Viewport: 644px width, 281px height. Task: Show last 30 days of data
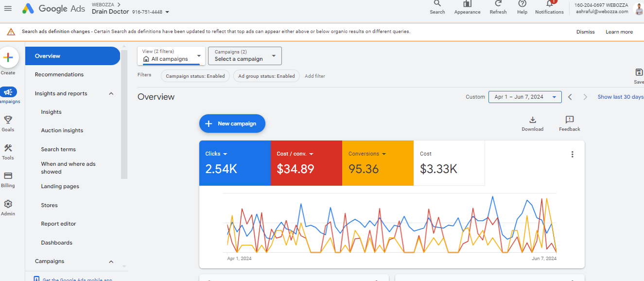[620, 97]
